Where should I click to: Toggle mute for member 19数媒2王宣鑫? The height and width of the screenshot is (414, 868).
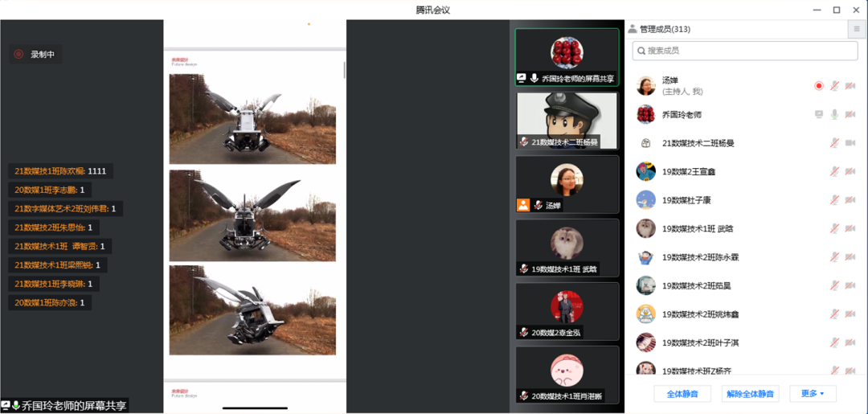pos(834,172)
